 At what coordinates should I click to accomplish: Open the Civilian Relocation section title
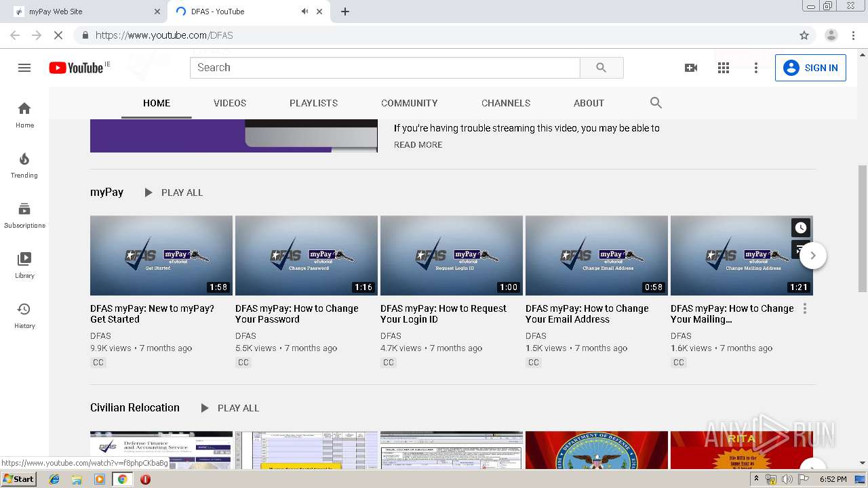(x=135, y=407)
